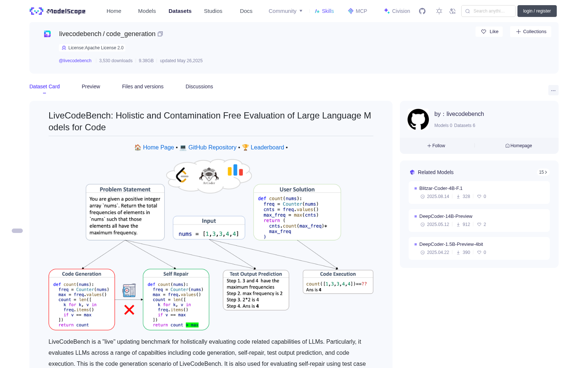This screenshot has width=588, height=368.
Task: Visit the author Homepage
Action: point(519,146)
